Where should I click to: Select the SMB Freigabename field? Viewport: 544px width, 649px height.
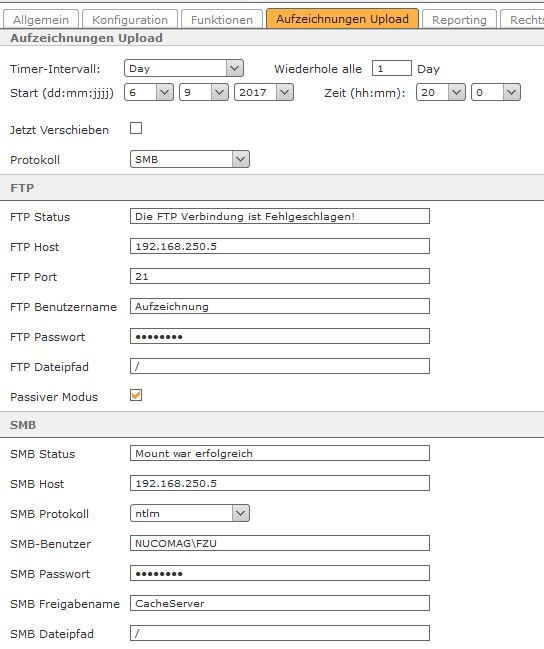(x=280, y=603)
